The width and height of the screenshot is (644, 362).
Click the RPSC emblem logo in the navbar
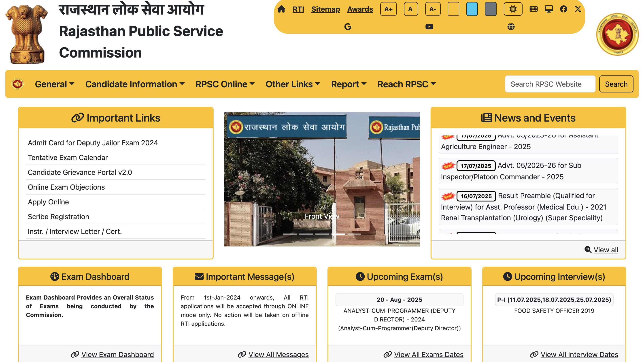(x=18, y=84)
